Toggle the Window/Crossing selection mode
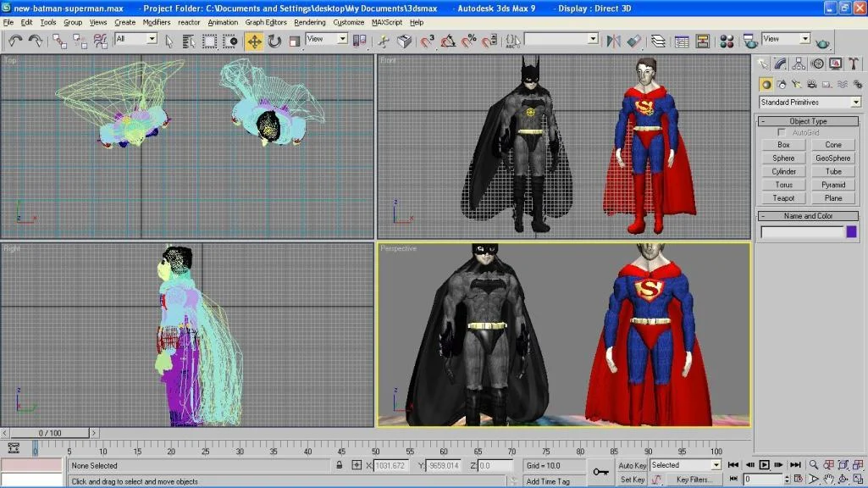 tap(230, 41)
